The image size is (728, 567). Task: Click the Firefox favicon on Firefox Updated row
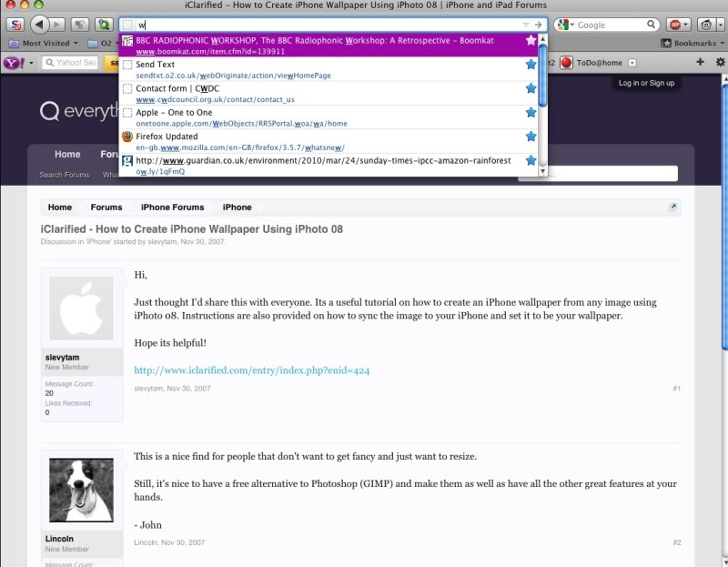pyautogui.click(x=127, y=137)
